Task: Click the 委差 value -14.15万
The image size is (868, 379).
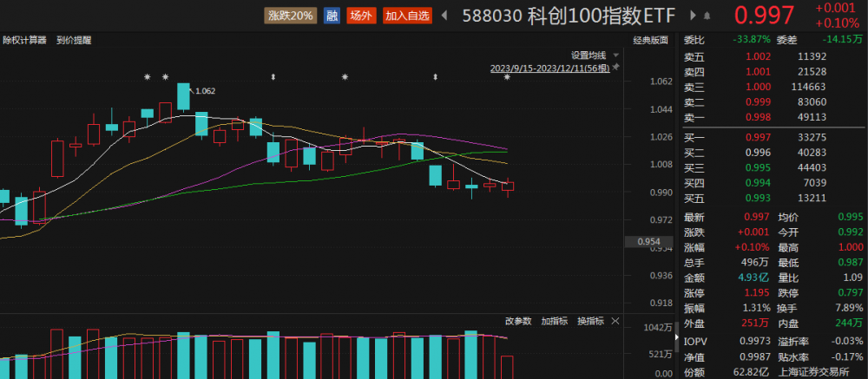Action: click(843, 39)
